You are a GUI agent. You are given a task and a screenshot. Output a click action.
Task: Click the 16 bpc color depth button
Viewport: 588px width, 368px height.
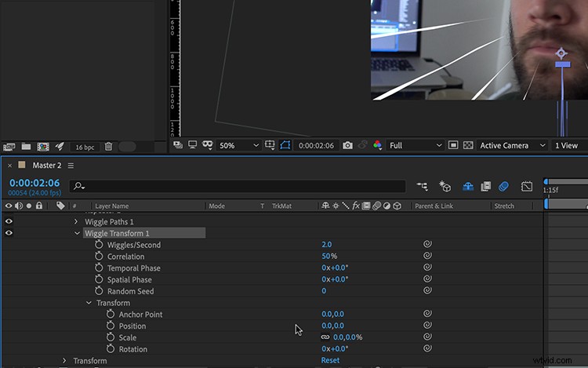coord(85,147)
